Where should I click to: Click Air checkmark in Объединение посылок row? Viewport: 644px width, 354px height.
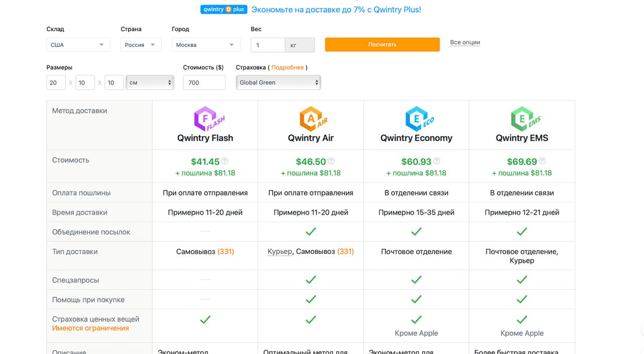point(311,231)
